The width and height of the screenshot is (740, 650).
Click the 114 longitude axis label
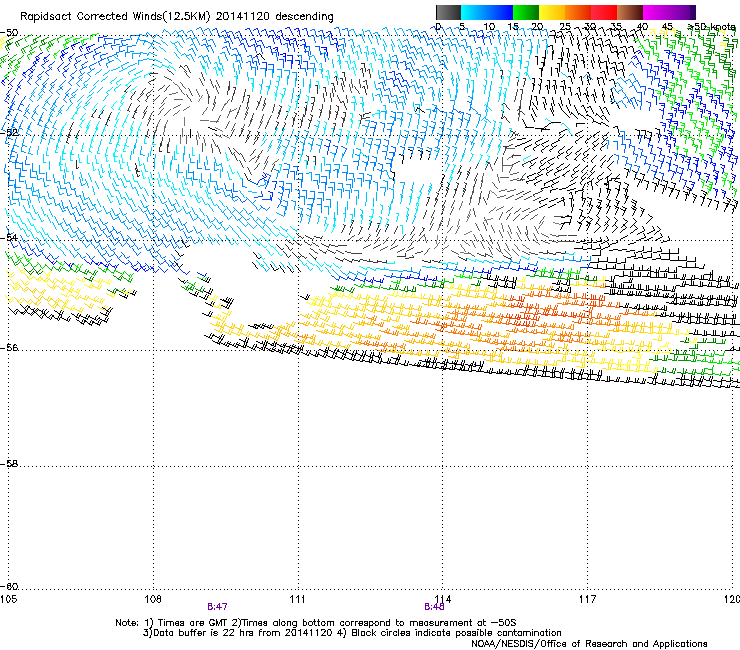point(442,599)
